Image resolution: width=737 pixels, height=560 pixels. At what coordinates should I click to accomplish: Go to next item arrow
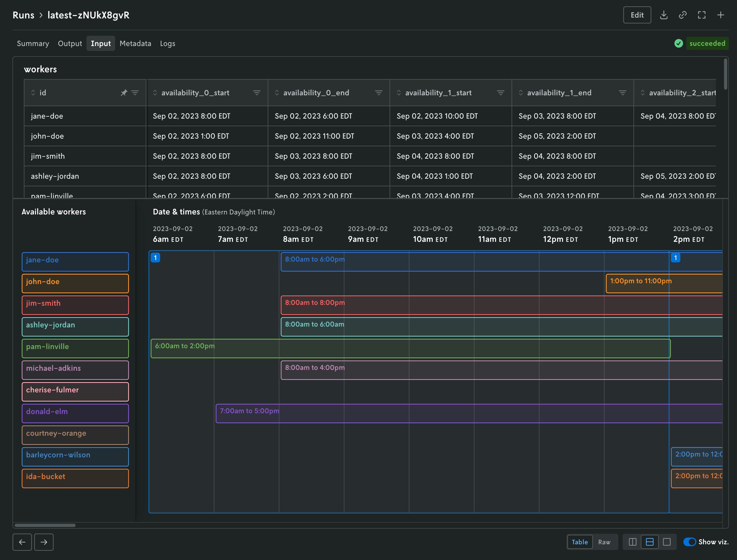pos(44,542)
